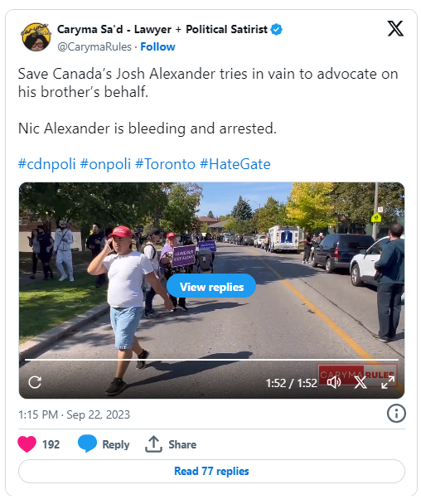Open the #cdnpoli hashtag
Image resolution: width=421 pixels, height=504 pixels.
46,164
